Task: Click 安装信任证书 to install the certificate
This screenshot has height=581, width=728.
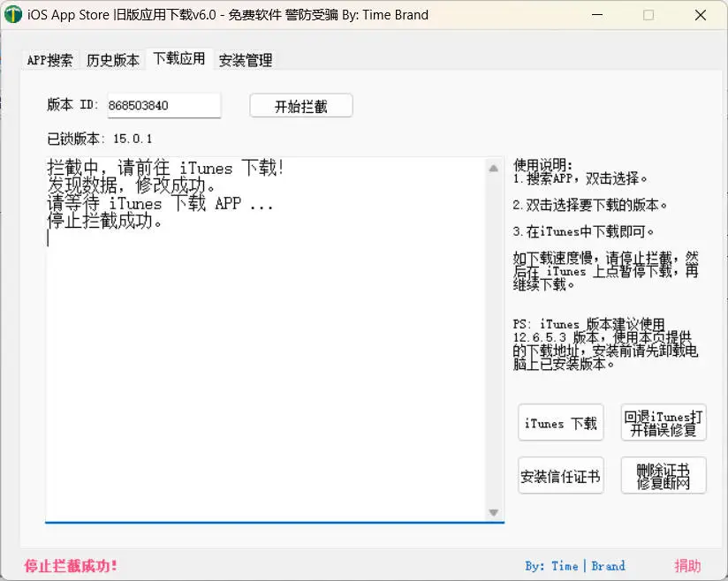Action: click(x=560, y=475)
